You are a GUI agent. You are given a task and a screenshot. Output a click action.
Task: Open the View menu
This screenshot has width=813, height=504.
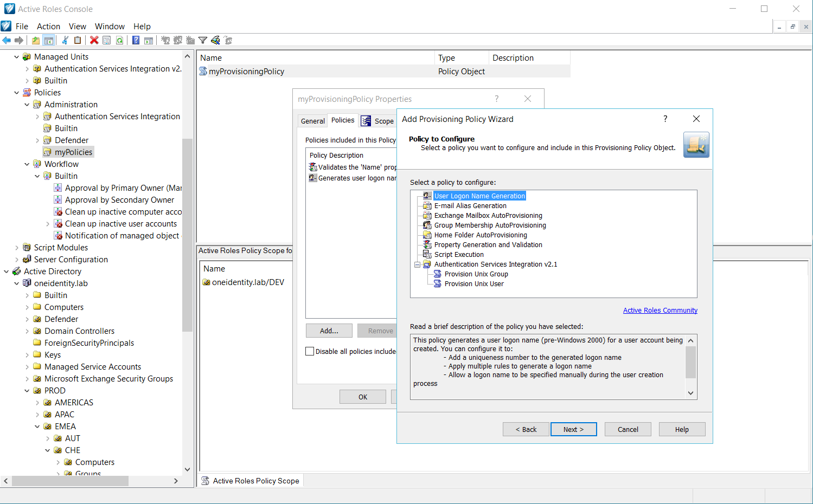[77, 26]
